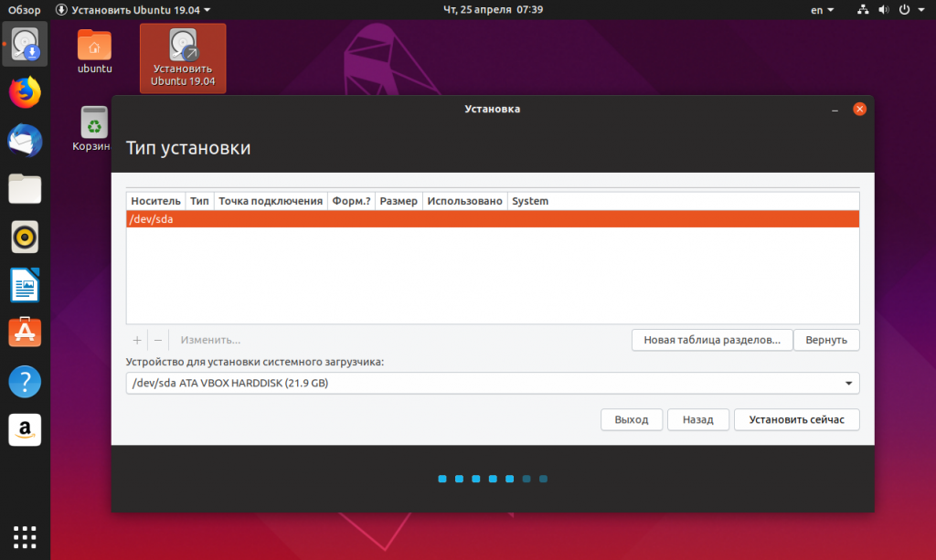Launch LibreOffice Writer from the dock
Viewport: 936px width, 560px height.
(x=25, y=285)
